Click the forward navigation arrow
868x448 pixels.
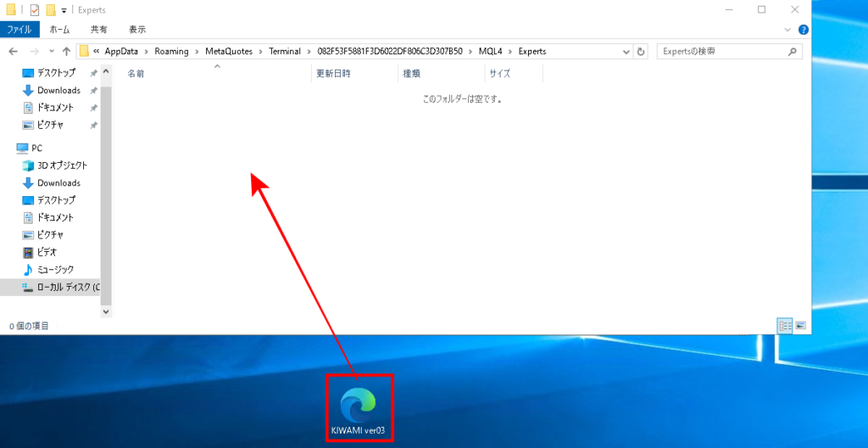coord(34,52)
